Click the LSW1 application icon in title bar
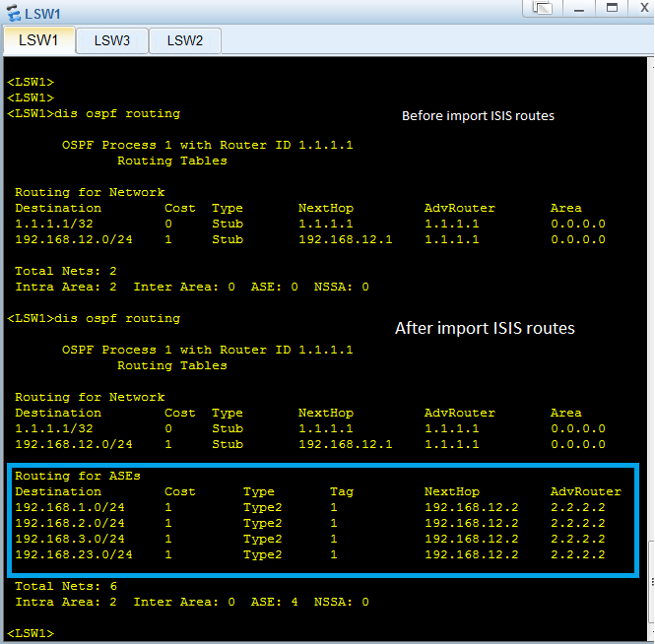The image size is (655, 644). tap(14, 13)
